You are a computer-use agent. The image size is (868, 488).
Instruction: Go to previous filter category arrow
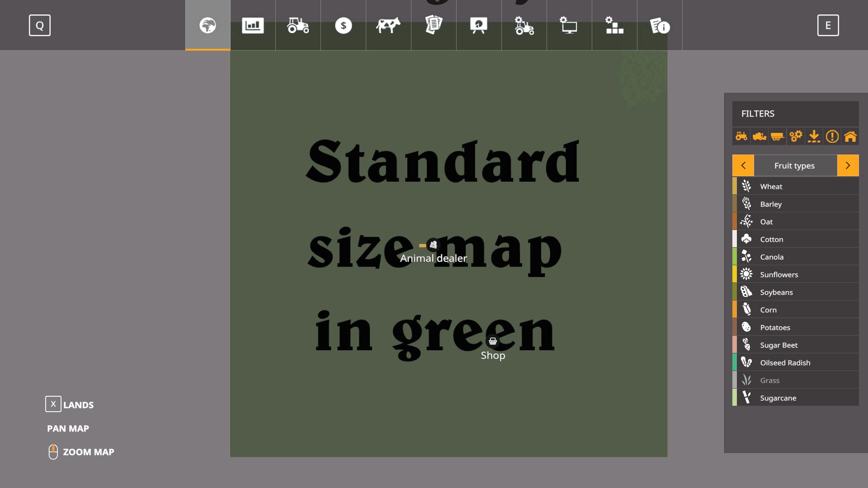[x=743, y=165]
